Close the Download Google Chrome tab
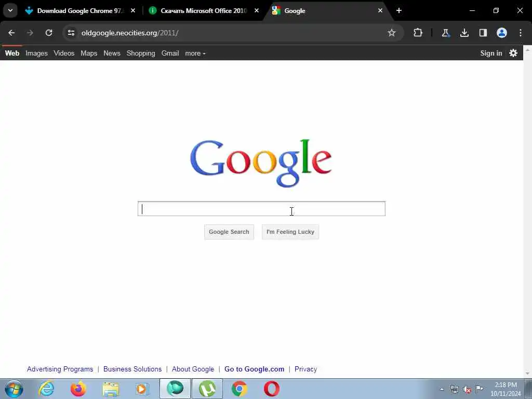The image size is (532, 399). [x=133, y=11]
